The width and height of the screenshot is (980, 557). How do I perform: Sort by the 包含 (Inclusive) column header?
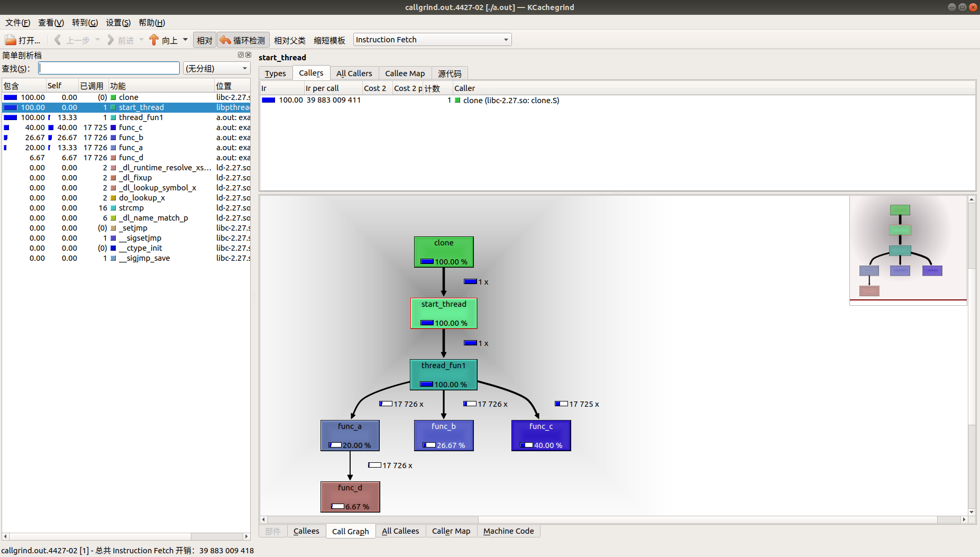[x=24, y=86]
